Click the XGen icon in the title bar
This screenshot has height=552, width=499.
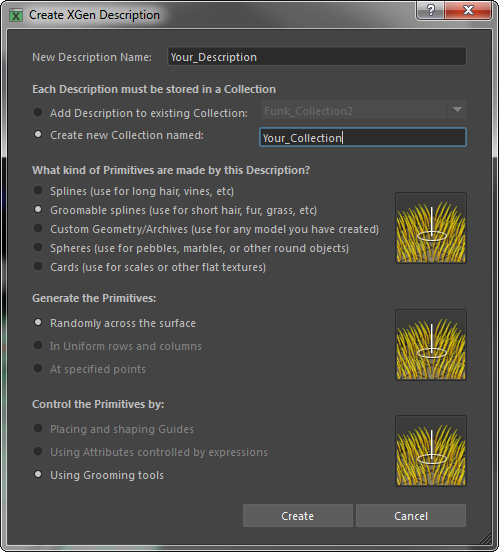16,15
